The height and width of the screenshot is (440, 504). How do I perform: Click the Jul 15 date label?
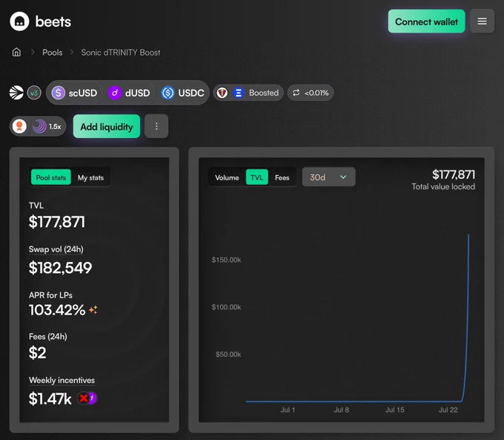click(x=395, y=410)
